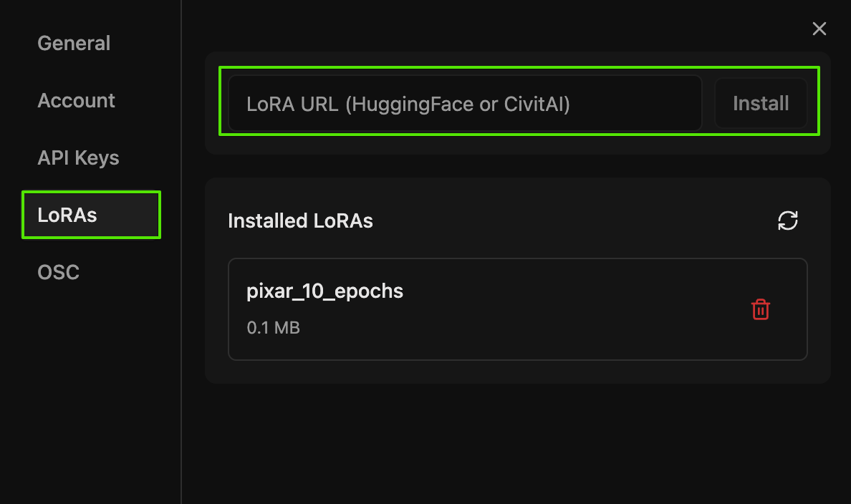Switch to the Account section
This screenshot has height=504, width=851.
click(76, 100)
